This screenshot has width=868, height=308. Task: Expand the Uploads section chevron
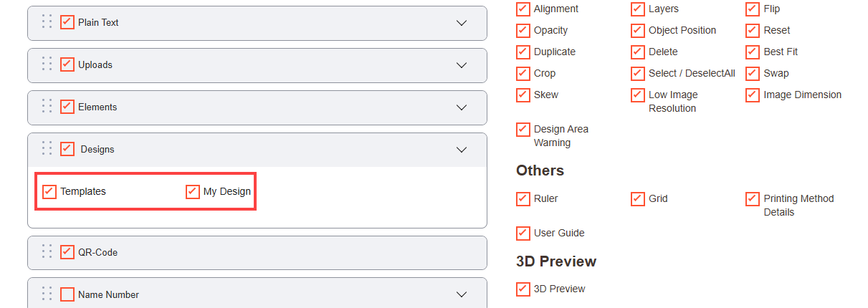(x=462, y=65)
